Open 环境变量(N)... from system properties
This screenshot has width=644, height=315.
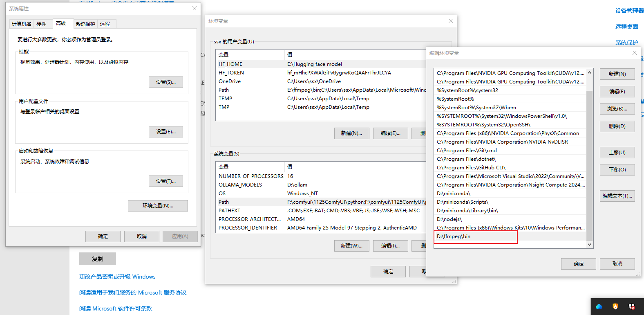click(x=158, y=206)
